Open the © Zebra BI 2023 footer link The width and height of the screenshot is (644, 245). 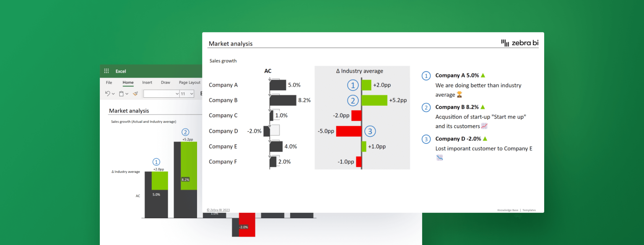click(218, 210)
